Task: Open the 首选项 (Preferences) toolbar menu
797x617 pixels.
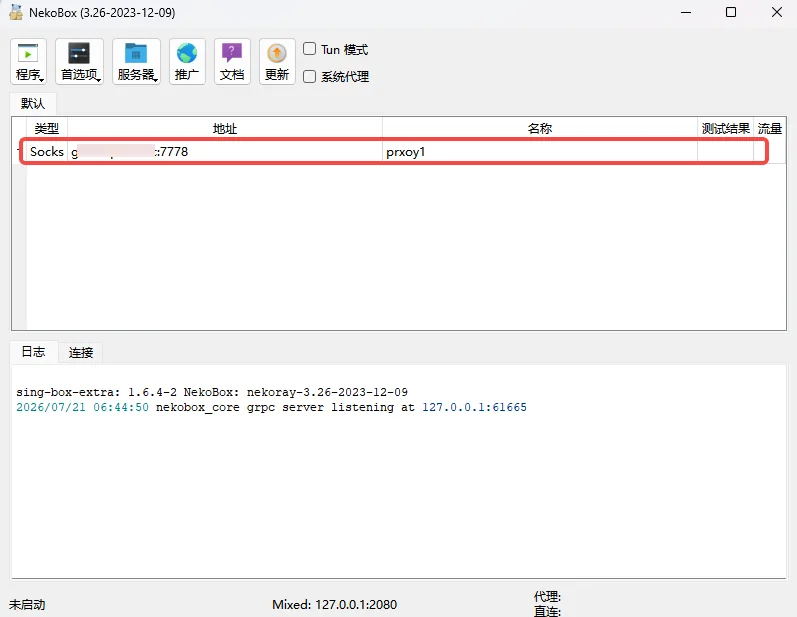Action: tap(79, 61)
